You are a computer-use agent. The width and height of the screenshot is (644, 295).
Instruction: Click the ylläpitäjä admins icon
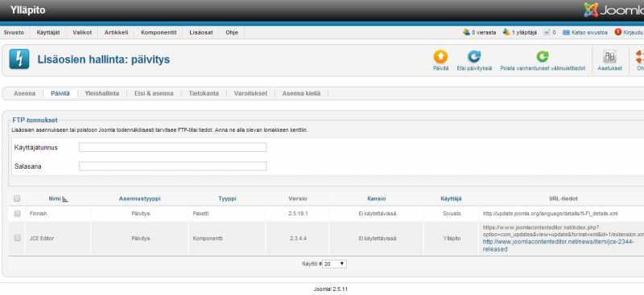[x=506, y=32]
